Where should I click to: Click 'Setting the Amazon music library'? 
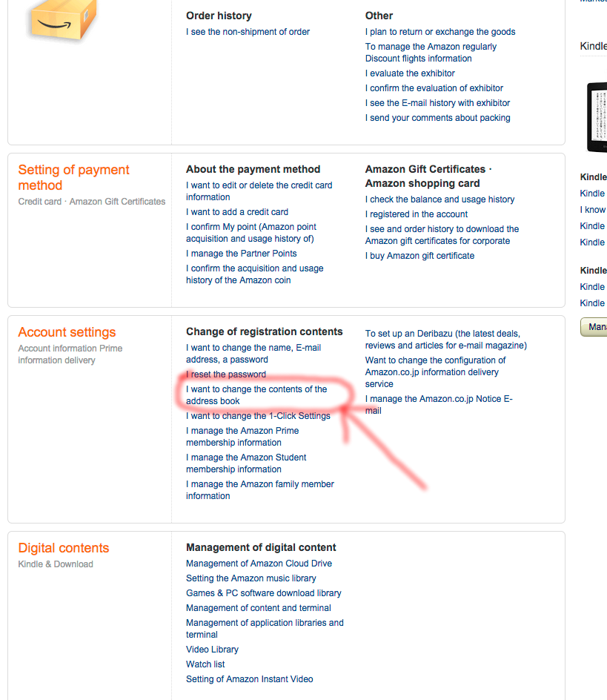251,578
